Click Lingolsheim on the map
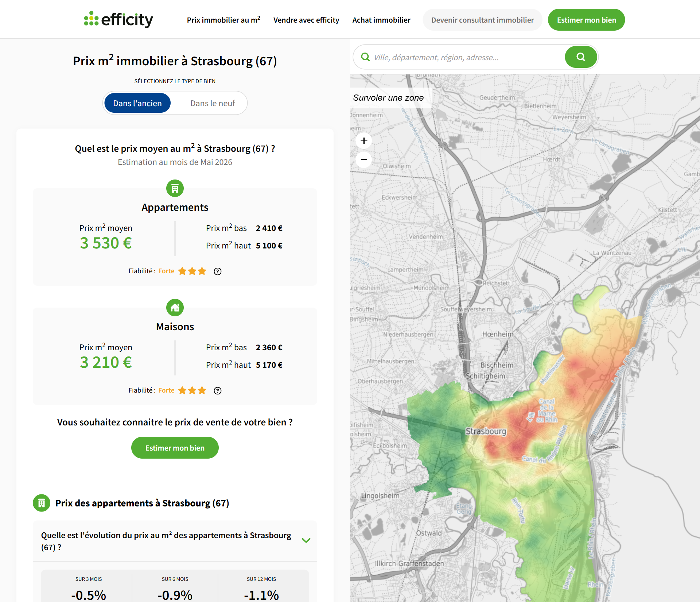Screen dimensions: 700x602 pyautogui.click(x=380, y=496)
